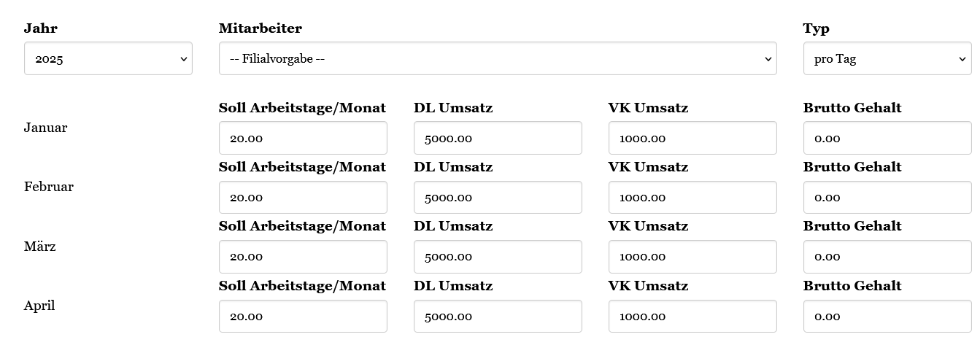Select März Brutto Gehalt input field
Viewport: 980px width, 337px height.
click(887, 257)
